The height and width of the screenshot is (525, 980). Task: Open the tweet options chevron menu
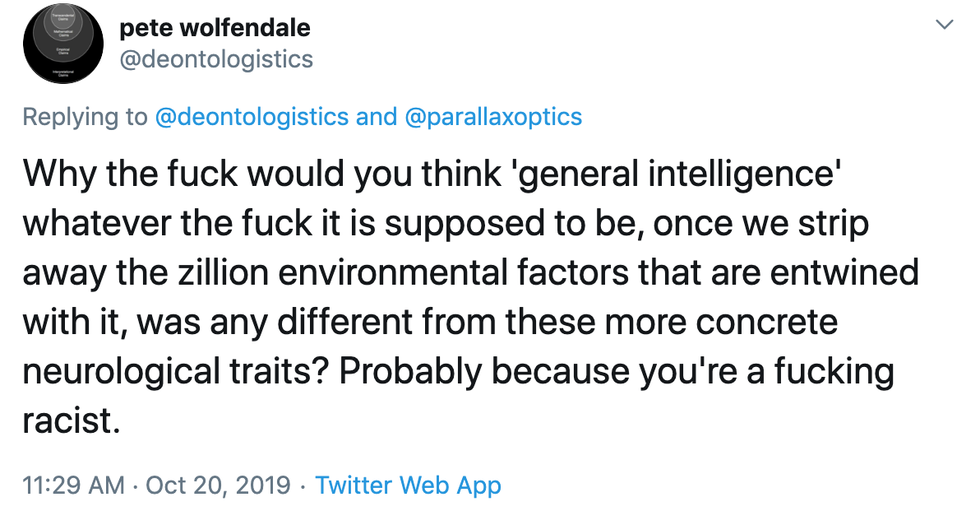coord(944,26)
